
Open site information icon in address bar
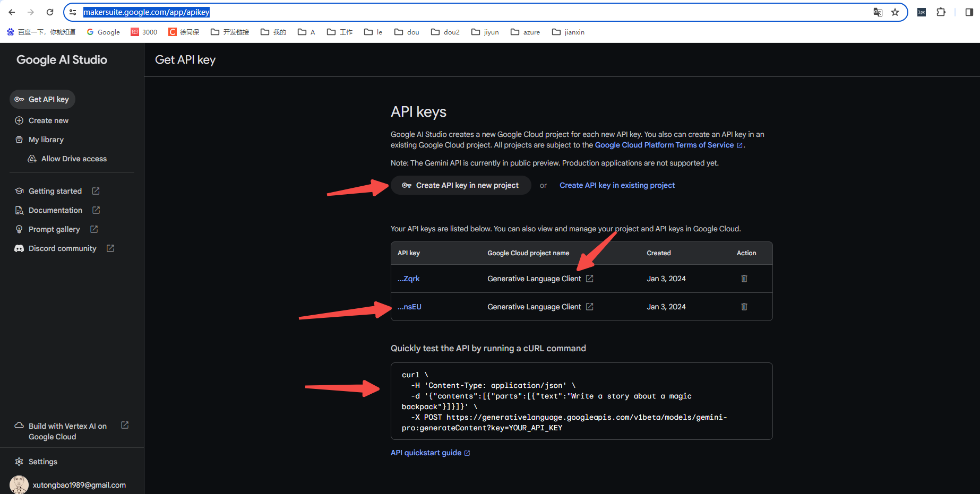pyautogui.click(x=73, y=12)
